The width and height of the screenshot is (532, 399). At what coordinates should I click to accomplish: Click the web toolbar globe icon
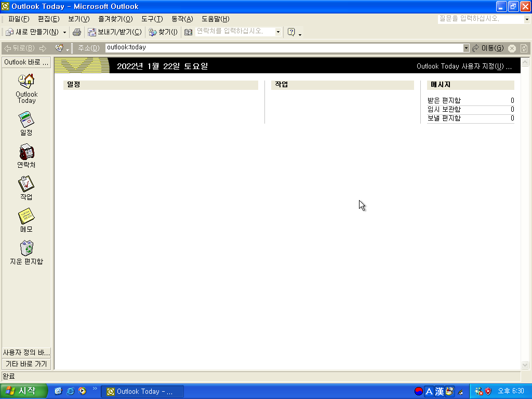(x=59, y=48)
